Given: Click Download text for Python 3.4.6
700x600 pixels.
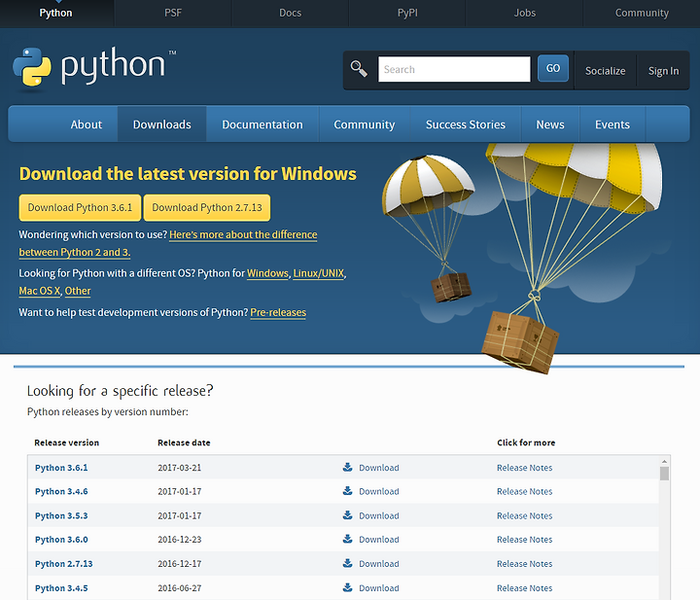Looking at the screenshot, I should point(379,491).
